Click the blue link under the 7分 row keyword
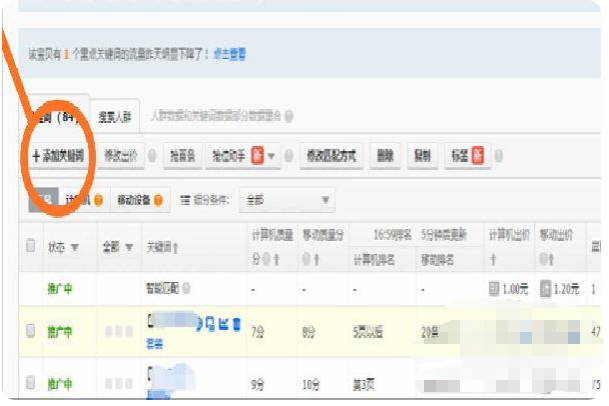 point(155,344)
